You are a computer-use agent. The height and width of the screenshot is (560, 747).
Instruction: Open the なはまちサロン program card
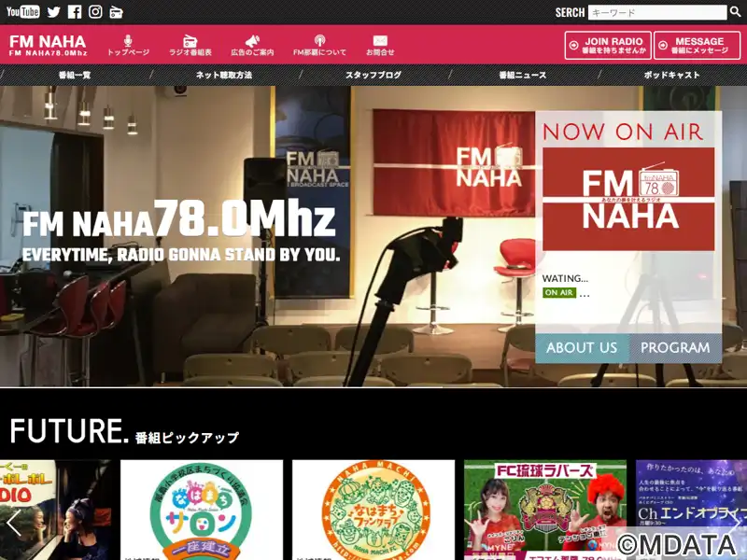click(x=202, y=510)
